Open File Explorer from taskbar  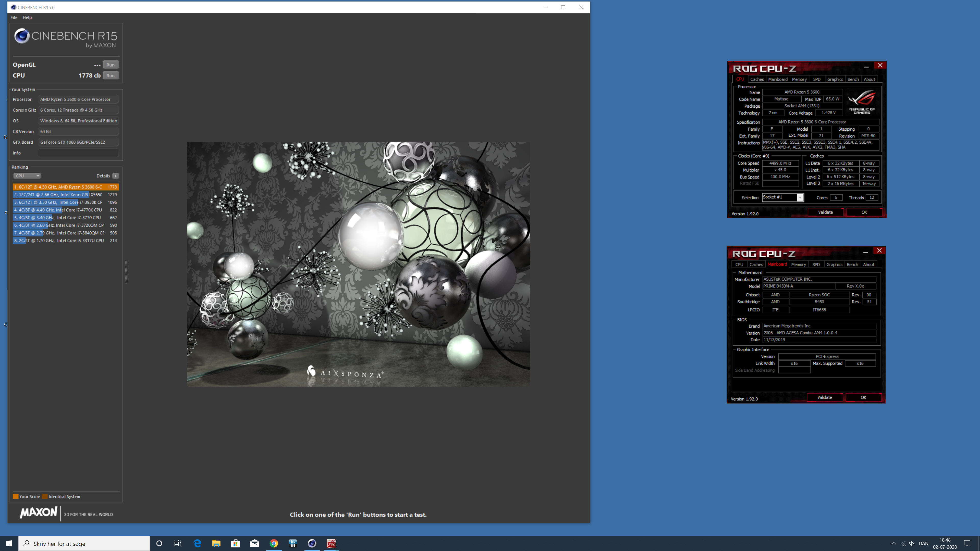tap(216, 543)
